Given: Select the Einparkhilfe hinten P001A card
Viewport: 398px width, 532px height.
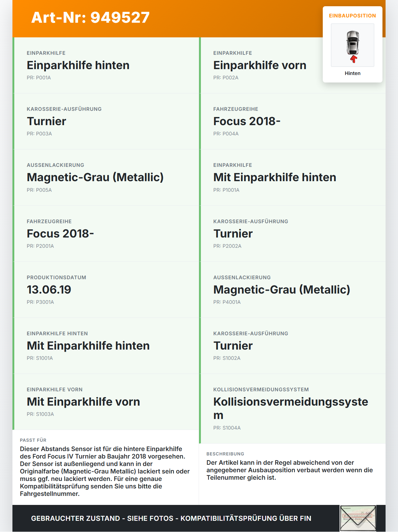Looking at the screenshot, I should [106, 65].
